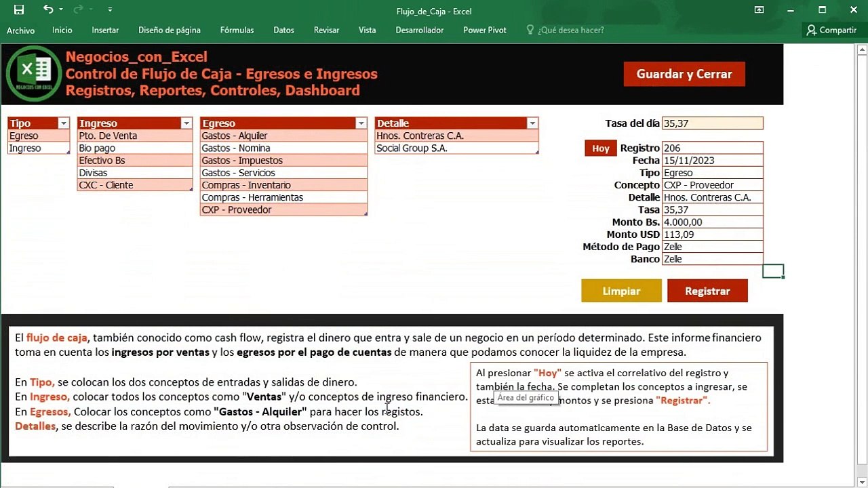The width and height of the screenshot is (868, 488).
Task: Expand the Egreso column filter dropdown
Action: [361, 123]
